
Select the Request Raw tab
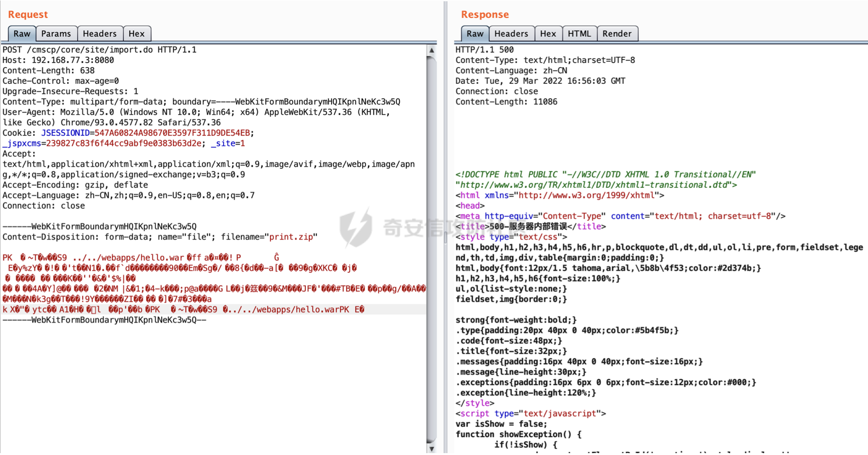pyautogui.click(x=22, y=34)
